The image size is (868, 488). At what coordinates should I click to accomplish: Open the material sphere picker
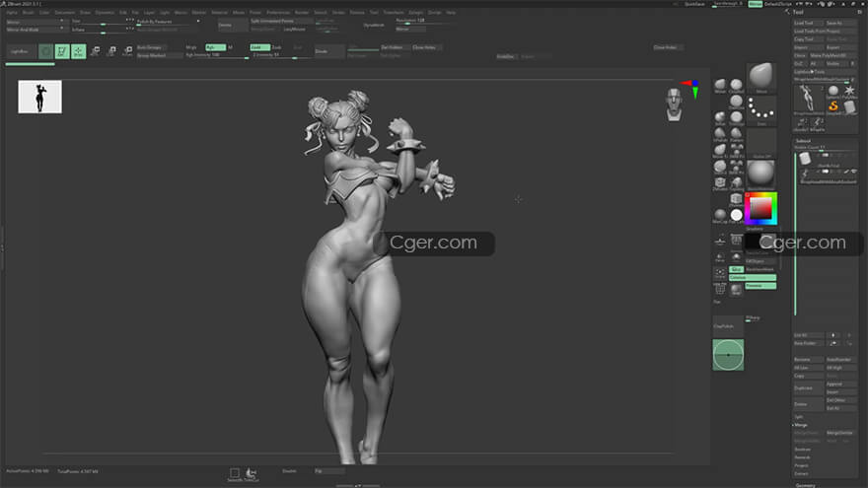(761, 174)
